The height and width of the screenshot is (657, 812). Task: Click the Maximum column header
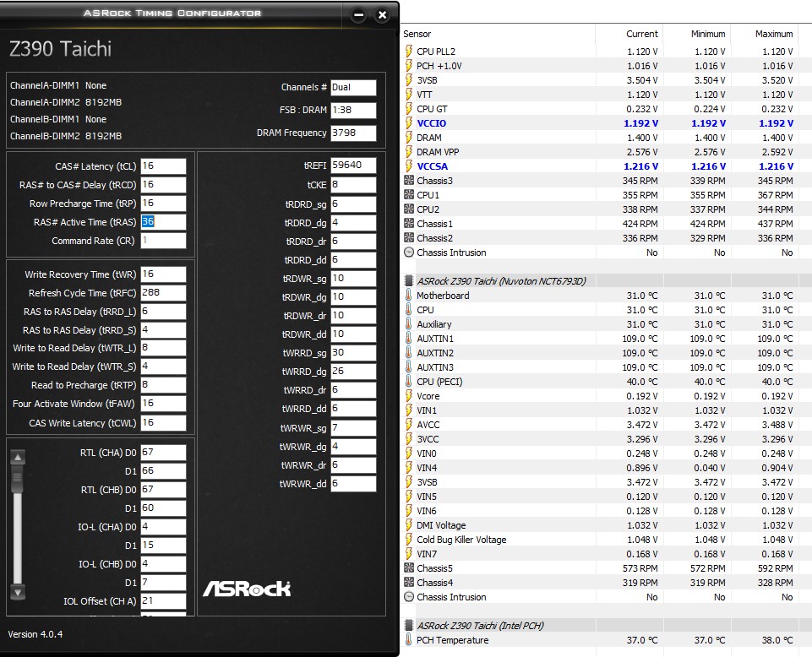(774, 34)
